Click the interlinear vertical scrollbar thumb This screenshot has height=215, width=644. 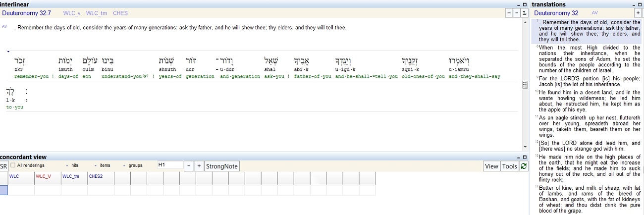[x=525, y=85]
